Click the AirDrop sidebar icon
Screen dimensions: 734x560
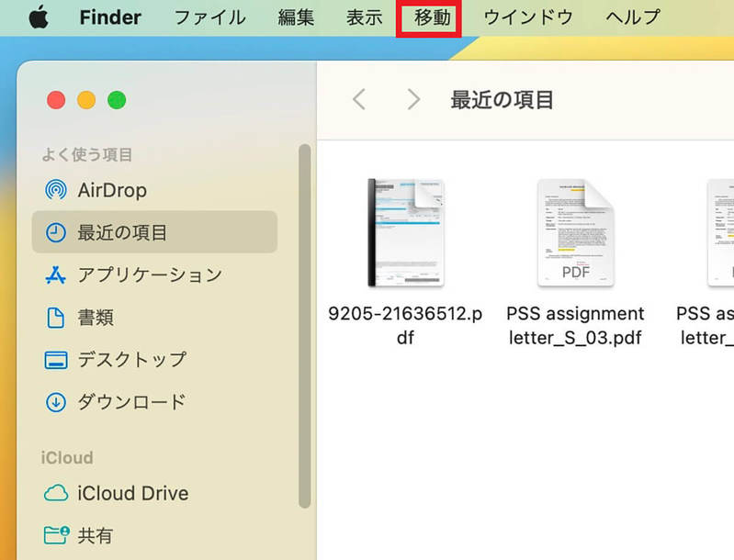(x=56, y=190)
